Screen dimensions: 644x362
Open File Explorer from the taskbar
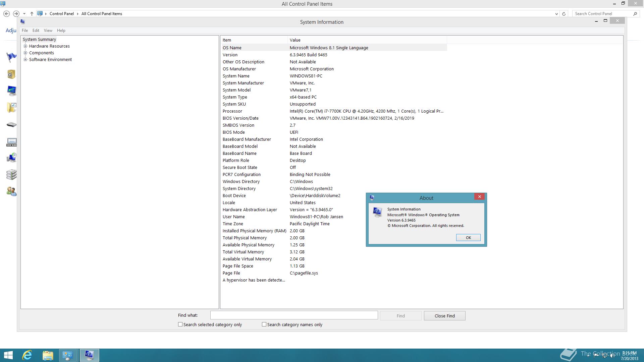[x=48, y=355]
